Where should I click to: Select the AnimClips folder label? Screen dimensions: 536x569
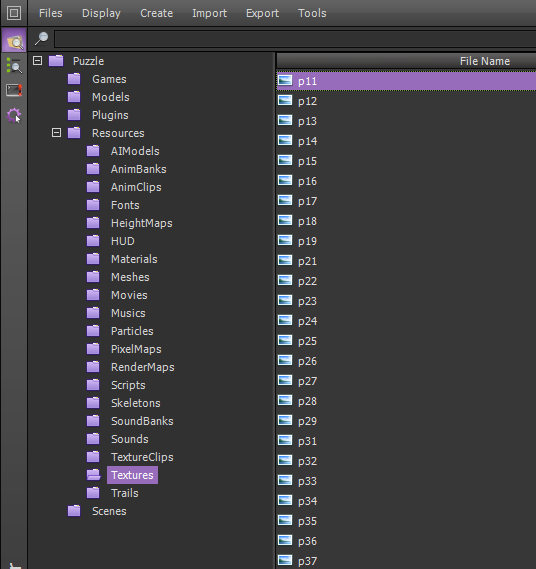click(136, 187)
